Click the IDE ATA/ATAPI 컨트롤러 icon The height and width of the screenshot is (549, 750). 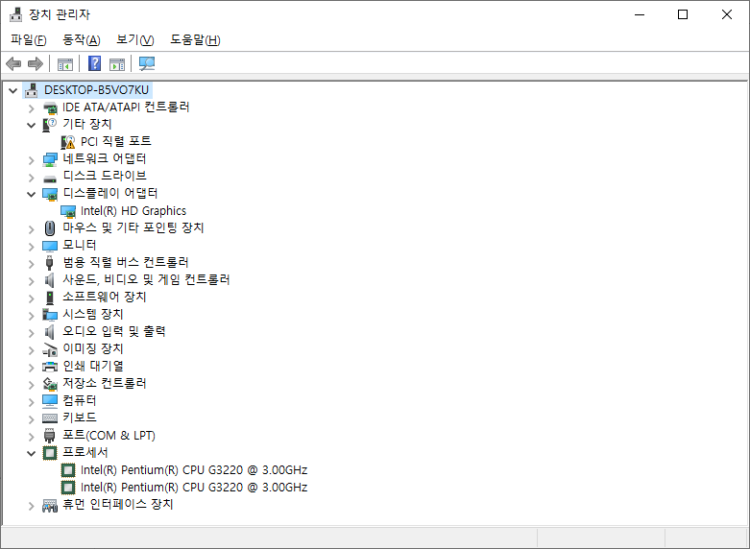[50, 108]
